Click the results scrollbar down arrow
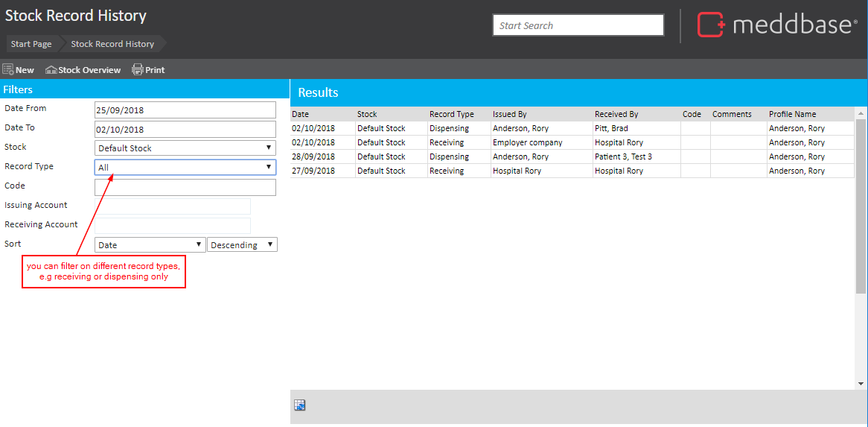868x427 pixels. pos(861,383)
